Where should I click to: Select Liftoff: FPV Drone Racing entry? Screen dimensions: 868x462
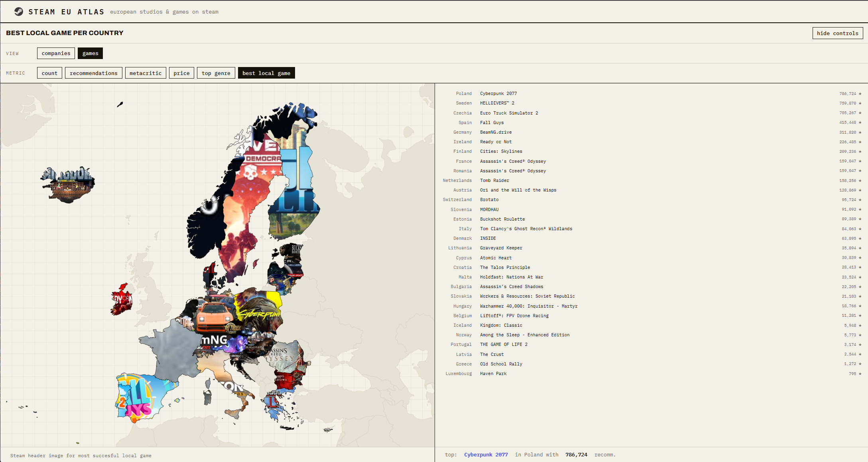514,316
